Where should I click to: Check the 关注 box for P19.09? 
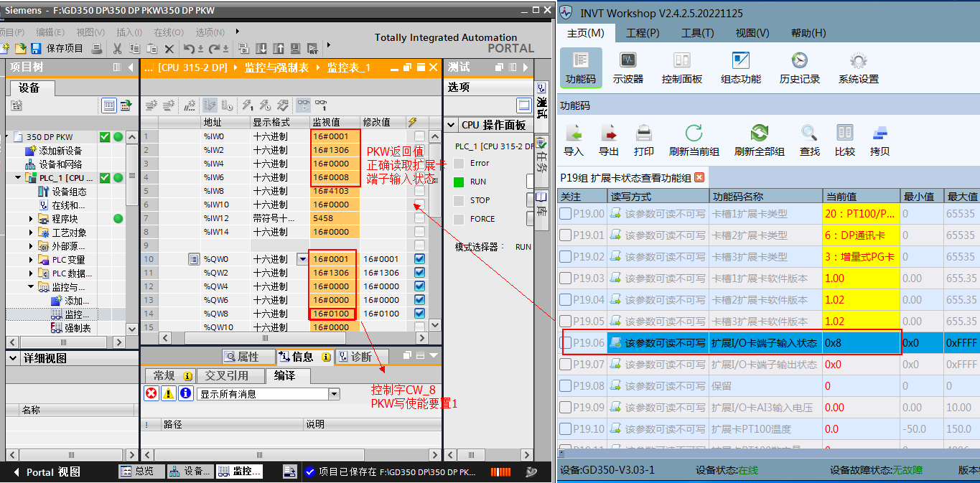click(x=565, y=407)
